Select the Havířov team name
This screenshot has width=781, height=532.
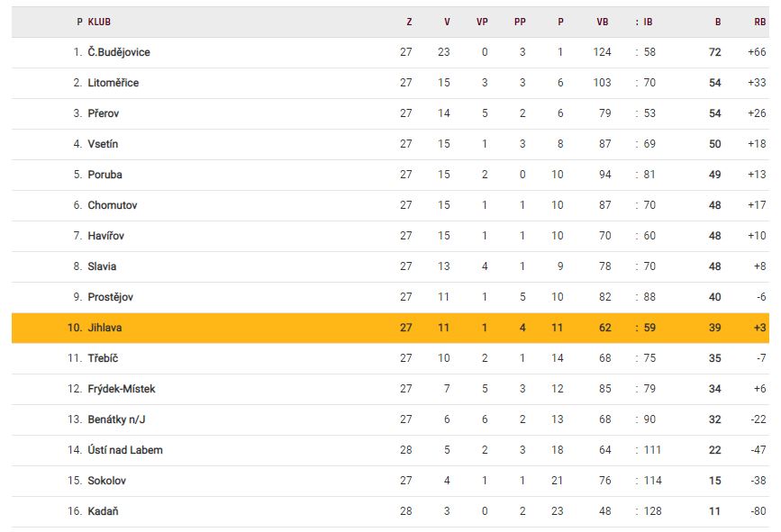tap(106, 236)
